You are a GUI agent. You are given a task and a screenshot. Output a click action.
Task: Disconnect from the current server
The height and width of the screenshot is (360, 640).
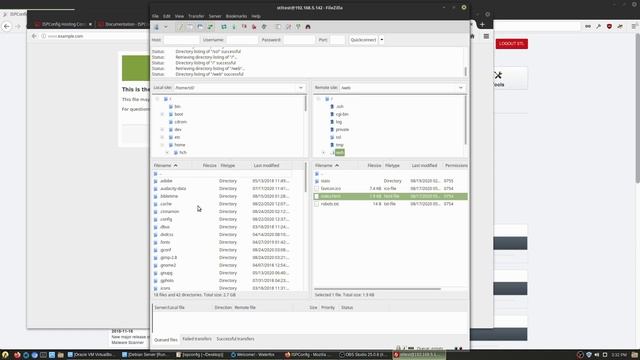point(254,27)
